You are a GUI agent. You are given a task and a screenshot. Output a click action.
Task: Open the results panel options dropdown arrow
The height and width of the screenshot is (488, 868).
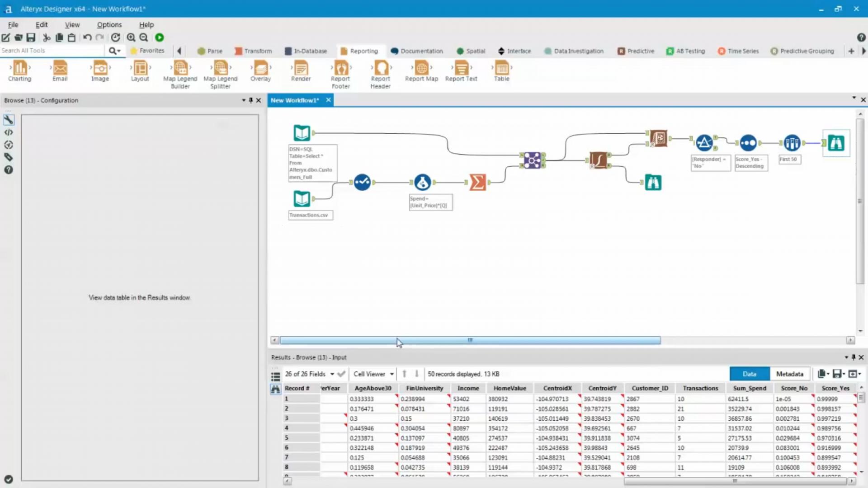(x=846, y=357)
